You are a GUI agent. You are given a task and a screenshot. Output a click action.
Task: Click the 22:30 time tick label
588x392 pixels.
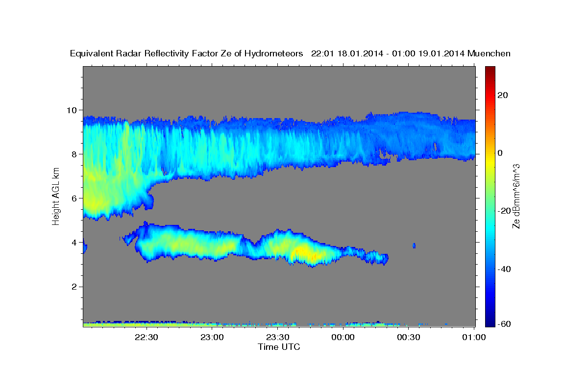(x=147, y=337)
